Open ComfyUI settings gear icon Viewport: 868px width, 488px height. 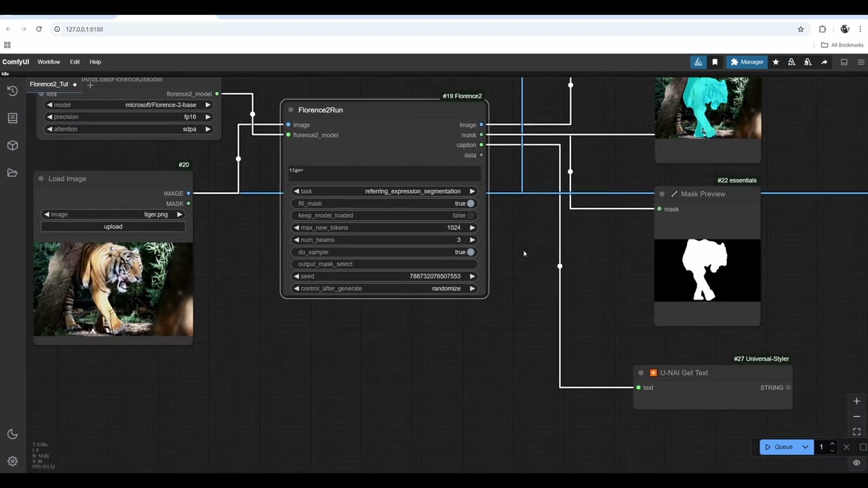[x=12, y=461]
